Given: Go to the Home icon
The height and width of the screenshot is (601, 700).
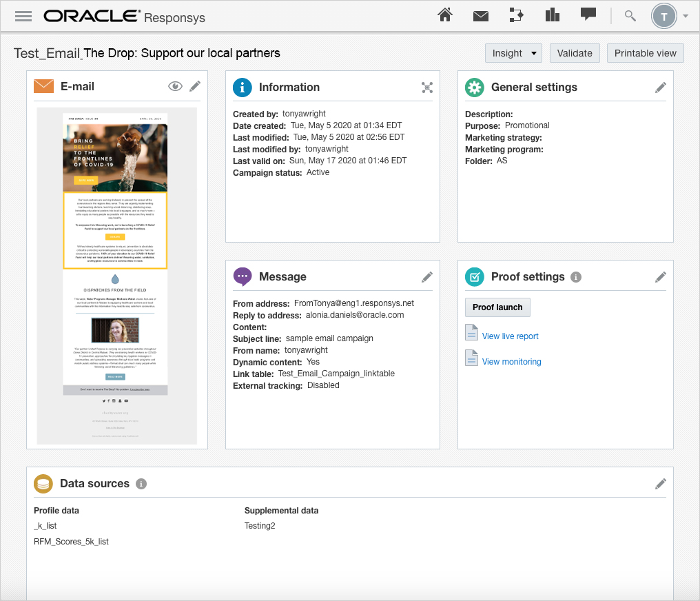Looking at the screenshot, I should click(444, 16).
